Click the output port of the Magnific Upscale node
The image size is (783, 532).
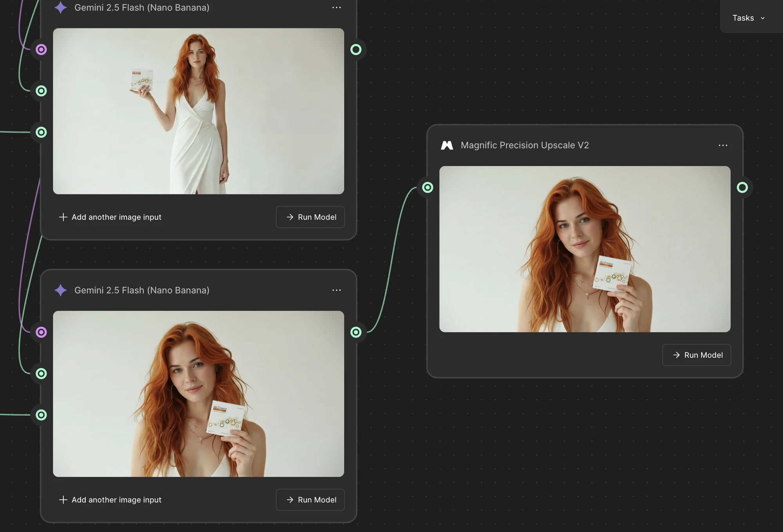[x=742, y=188]
